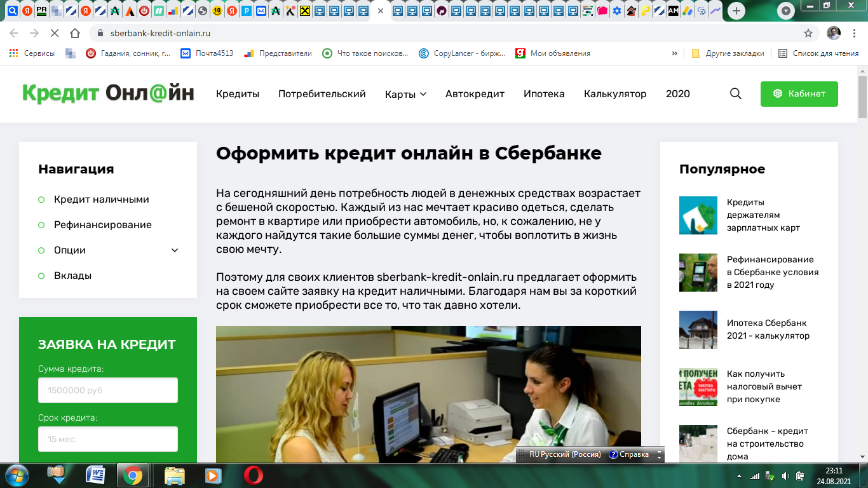Open the Другие закладки folder
Viewport: 868px width, 488px height.
point(728,53)
